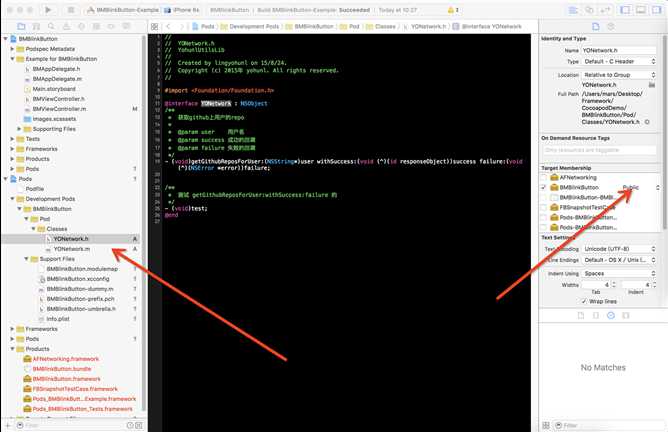
Task: Show the File inspector tab
Action: (596, 26)
